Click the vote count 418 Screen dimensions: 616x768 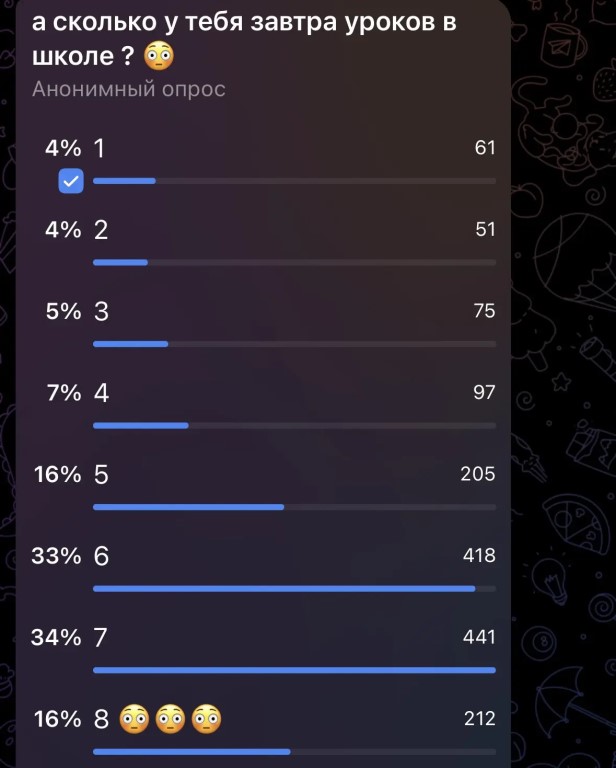pos(479,555)
